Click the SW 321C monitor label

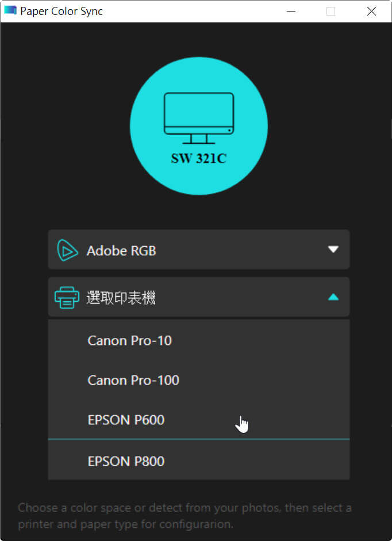tap(199, 158)
